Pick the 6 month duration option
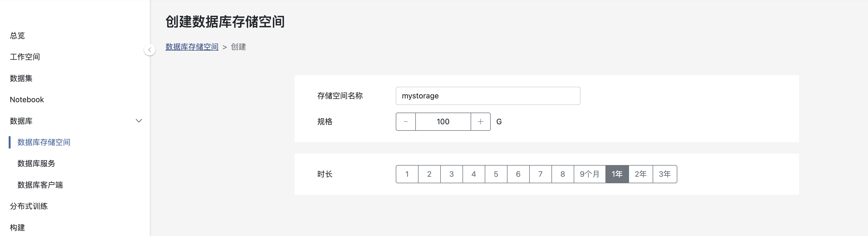Viewport: 868px width, 236px height. pos(518,174)
